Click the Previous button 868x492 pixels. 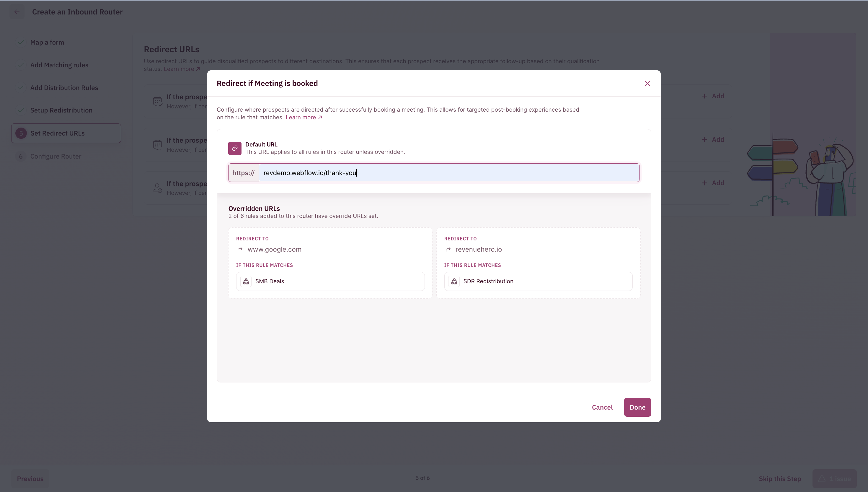pos(30,479)
